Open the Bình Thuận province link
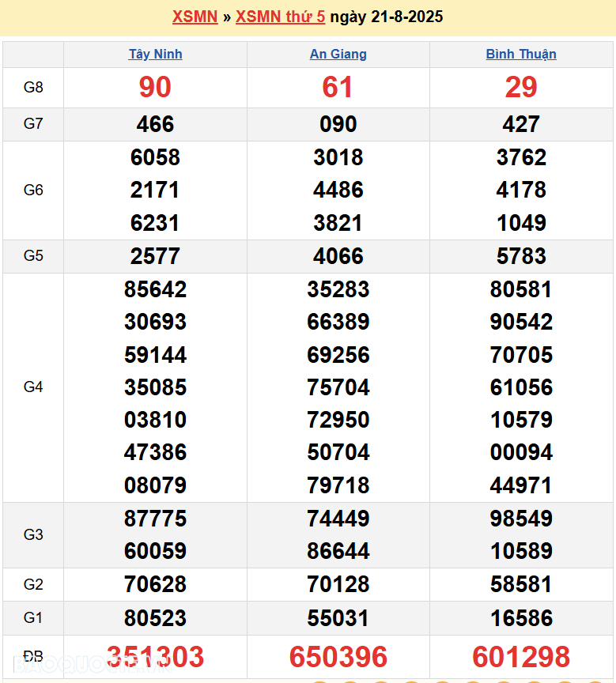This screenshot has width=616, height=683. [x=521, y=55]
